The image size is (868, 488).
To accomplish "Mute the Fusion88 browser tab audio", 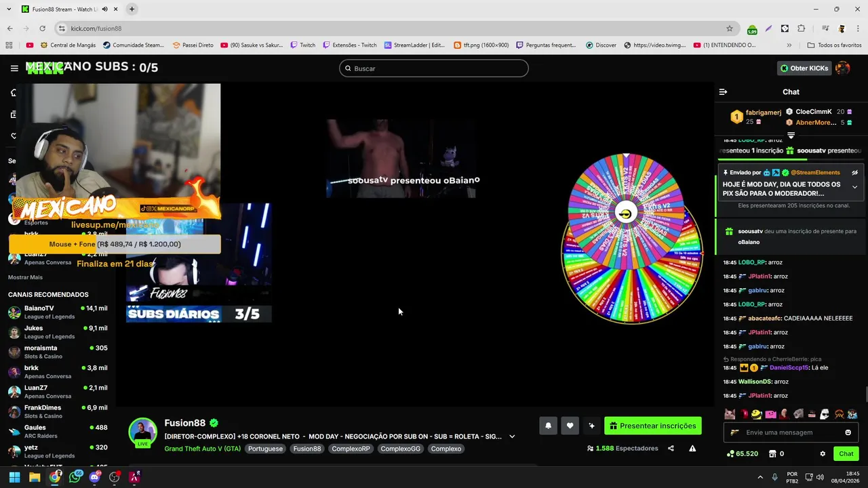I will point(104,9).
